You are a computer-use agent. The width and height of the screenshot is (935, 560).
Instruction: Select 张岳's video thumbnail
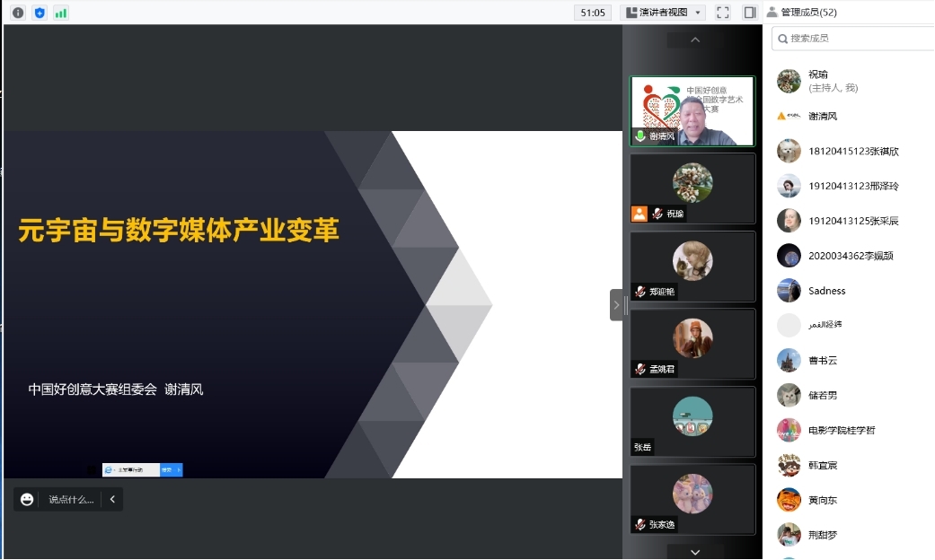692,422
